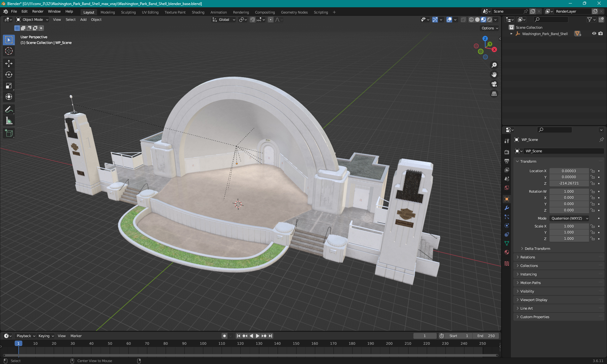Image resolution: width=607 pixels, height=364 pixels.
Task: Add a new workspace with plus button
Action: (334, 12)
